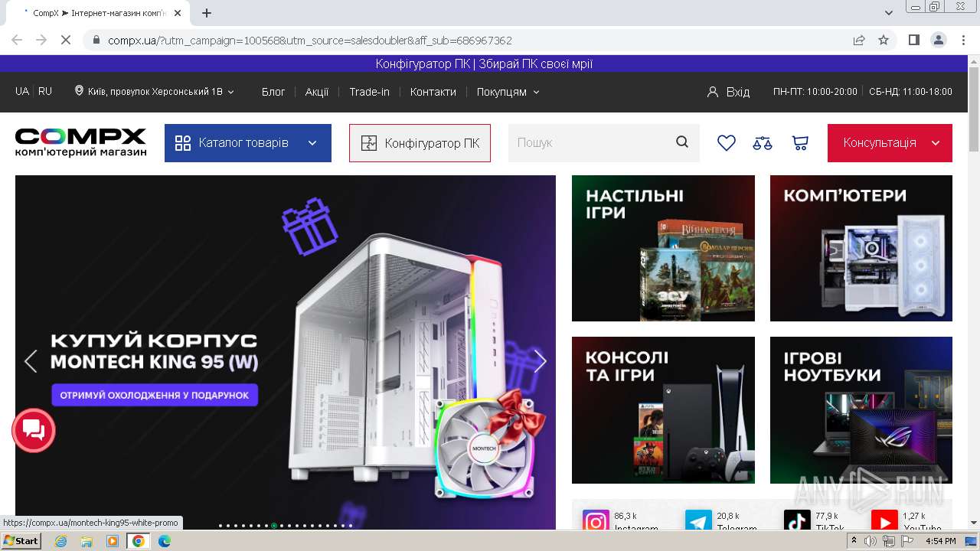Open the Chrome profile avatar
This screenshot has height=551, width=980.
938,40
